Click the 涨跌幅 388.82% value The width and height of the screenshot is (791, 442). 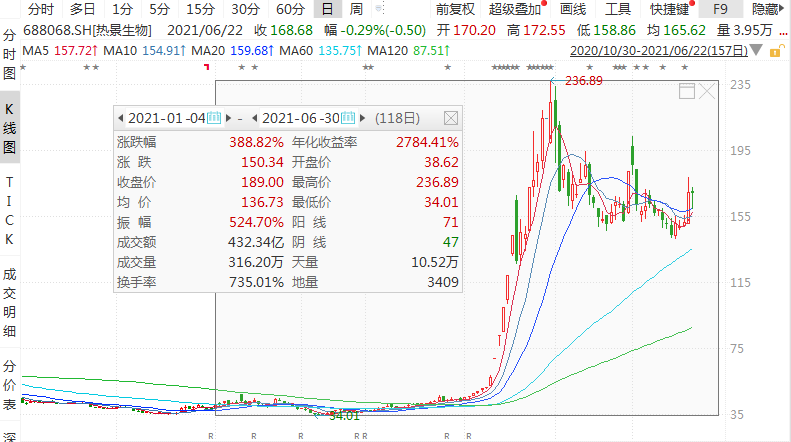[256, 142]
